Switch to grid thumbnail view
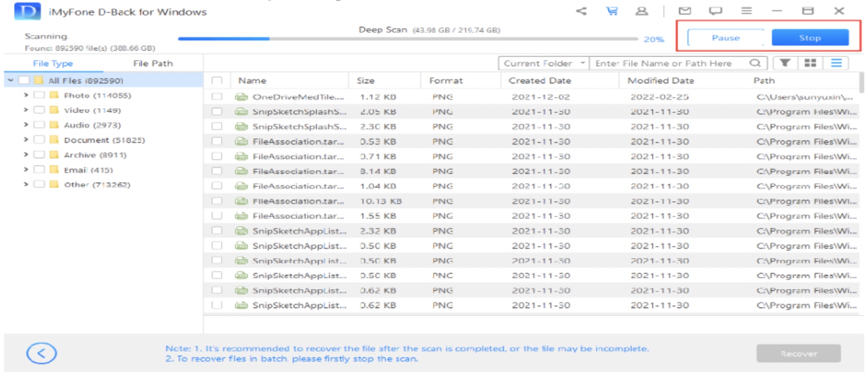This screenshot has width=868, height=381. (x=810, y=63)
